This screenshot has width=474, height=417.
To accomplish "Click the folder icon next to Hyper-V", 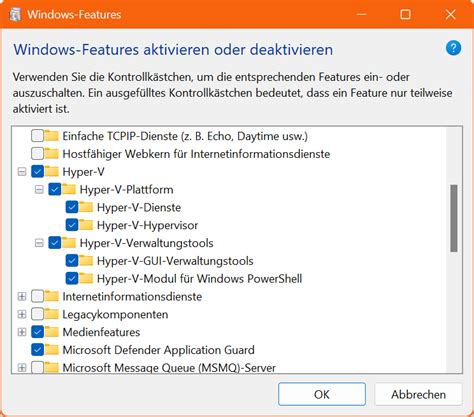I will pyautogui.click(x=52, y=171).
